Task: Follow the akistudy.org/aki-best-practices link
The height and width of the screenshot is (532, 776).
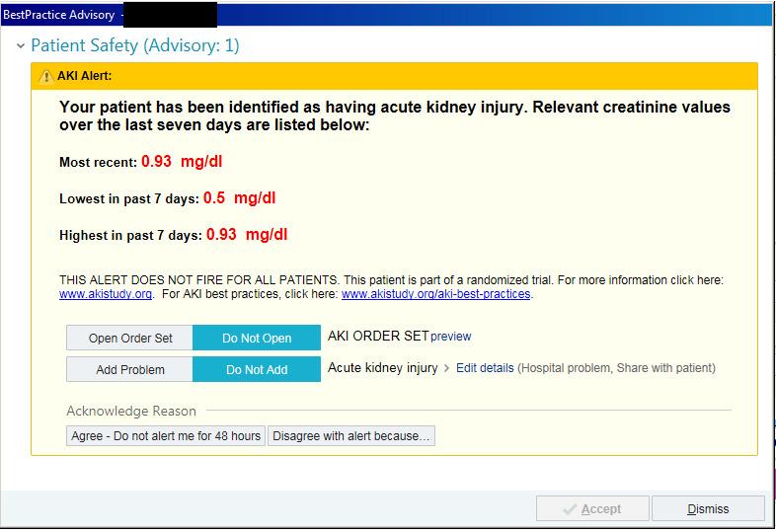Action: [435, 294]
